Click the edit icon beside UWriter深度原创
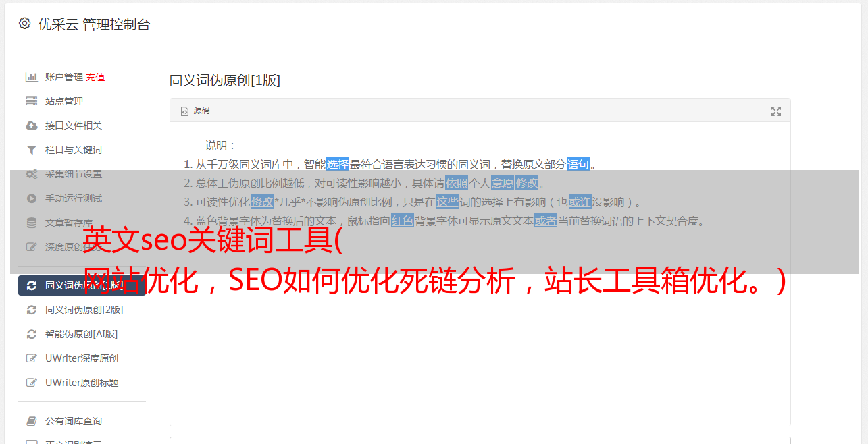The width and height of the screenshot is (868, 444). [31, 358]
